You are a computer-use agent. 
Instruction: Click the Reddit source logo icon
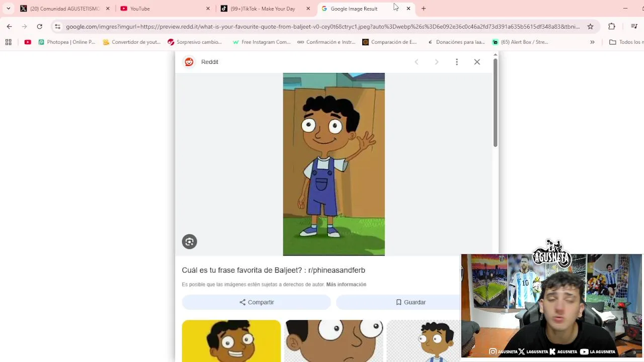[x=189, y=62]
